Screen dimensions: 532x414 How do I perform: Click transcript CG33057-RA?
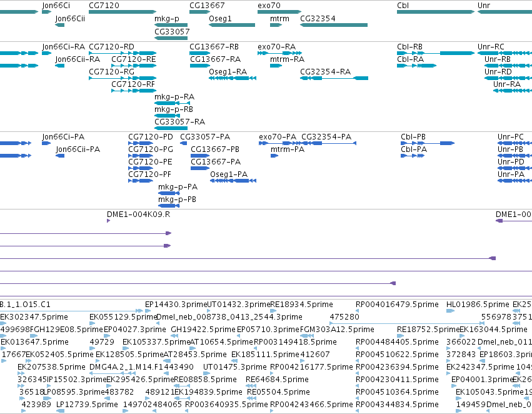click(171, 128)
